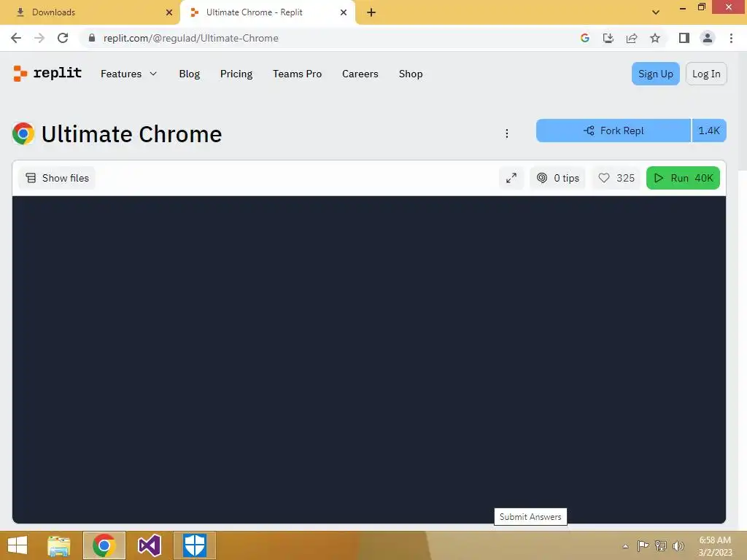Viewport: 747px width, 560px height.
Task: Click the Submit Answers button
Action: (x=530, y=517)
